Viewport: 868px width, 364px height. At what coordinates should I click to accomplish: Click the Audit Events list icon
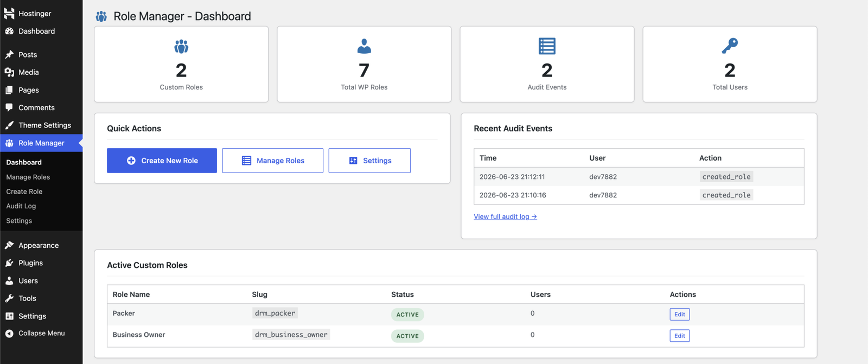point(547,46)
